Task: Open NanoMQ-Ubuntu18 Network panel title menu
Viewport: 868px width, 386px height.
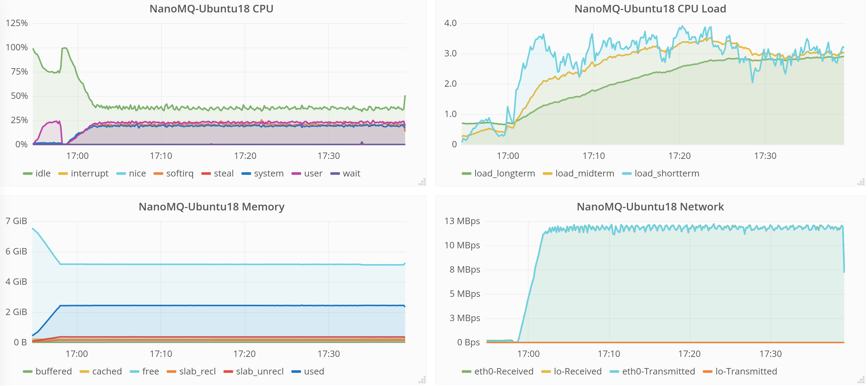Action: (650, 206)
